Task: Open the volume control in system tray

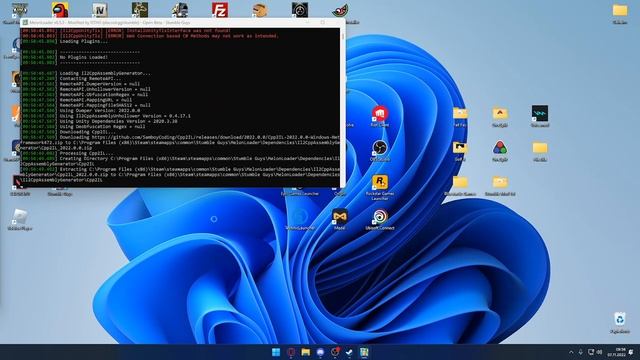Action: pyautogui.click(x=600, y=352)
